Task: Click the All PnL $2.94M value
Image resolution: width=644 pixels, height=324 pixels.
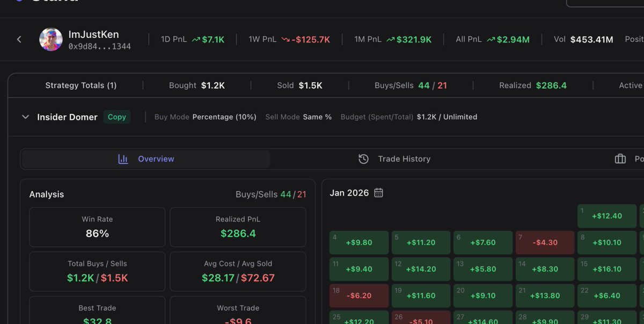Action: (513, 39)
